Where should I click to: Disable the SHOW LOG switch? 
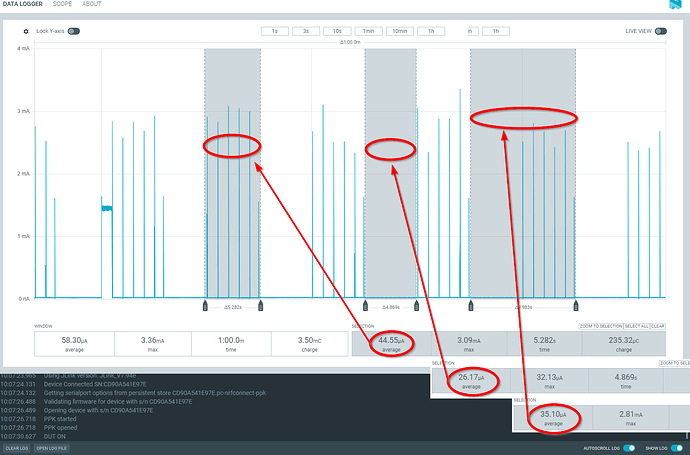click(676, 448)
